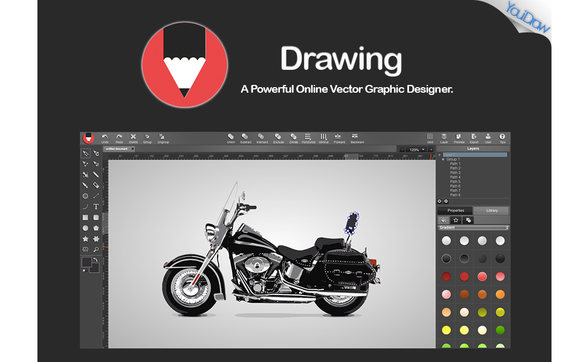Bring object Forward using toolbar icon
This screenshot has width=580, height=362.
(x=338, y=137)
